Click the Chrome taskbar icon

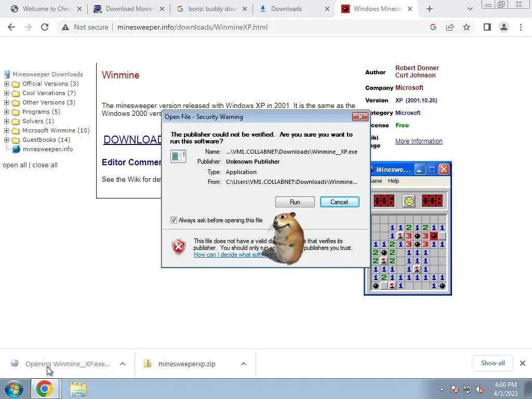pyautogui.click(x=45, y=389)
